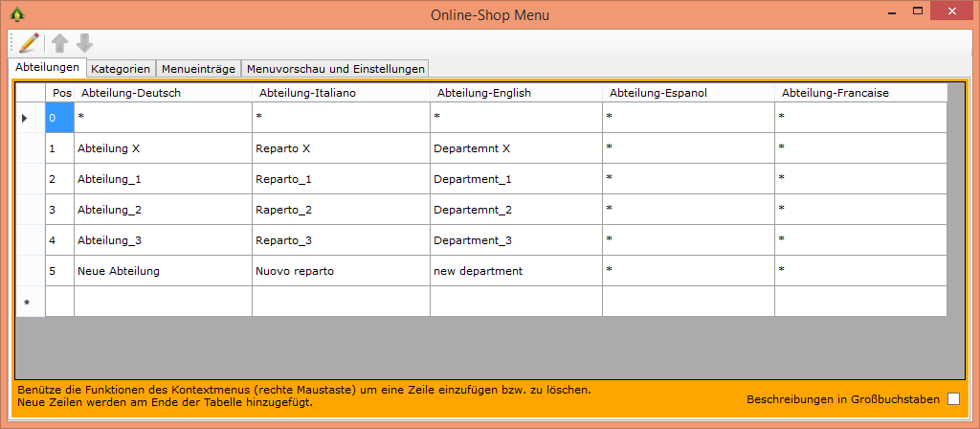980x429 pixels.
Task: Sort by Abteilung-English column header
Action: pos(516,93)
